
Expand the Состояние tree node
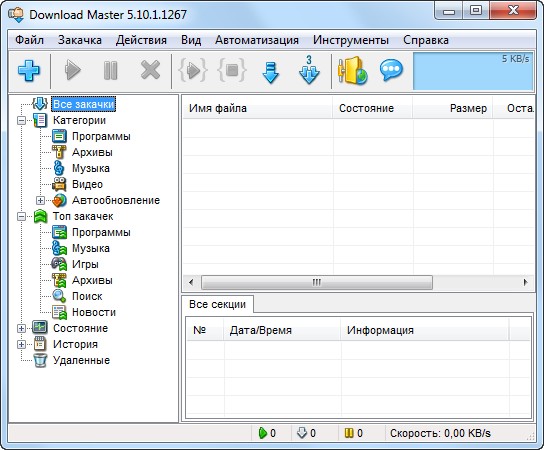22,328
